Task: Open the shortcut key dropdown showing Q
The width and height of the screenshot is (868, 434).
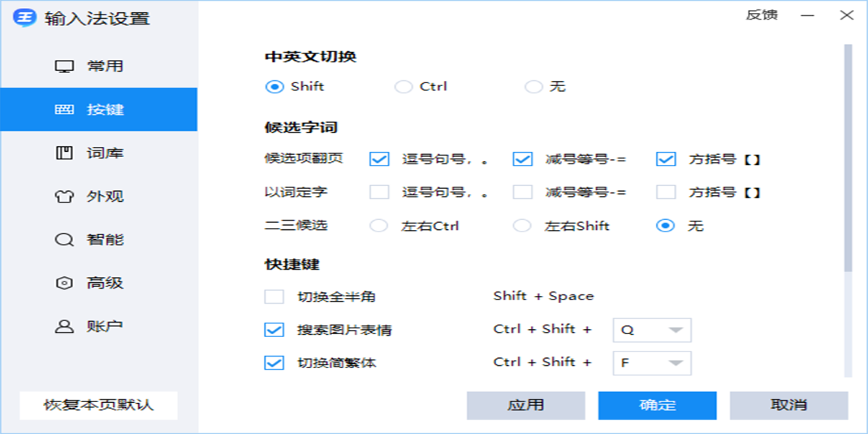Action: (651, 330)
